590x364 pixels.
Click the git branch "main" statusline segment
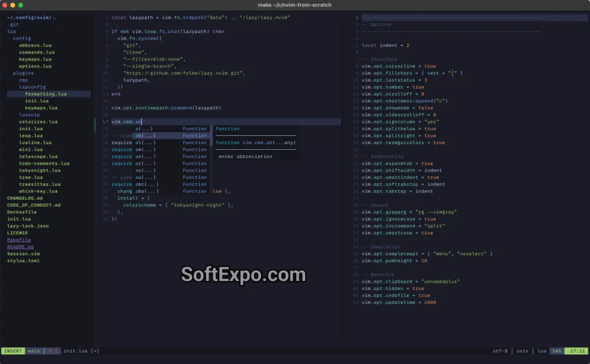tap(33, 351)
